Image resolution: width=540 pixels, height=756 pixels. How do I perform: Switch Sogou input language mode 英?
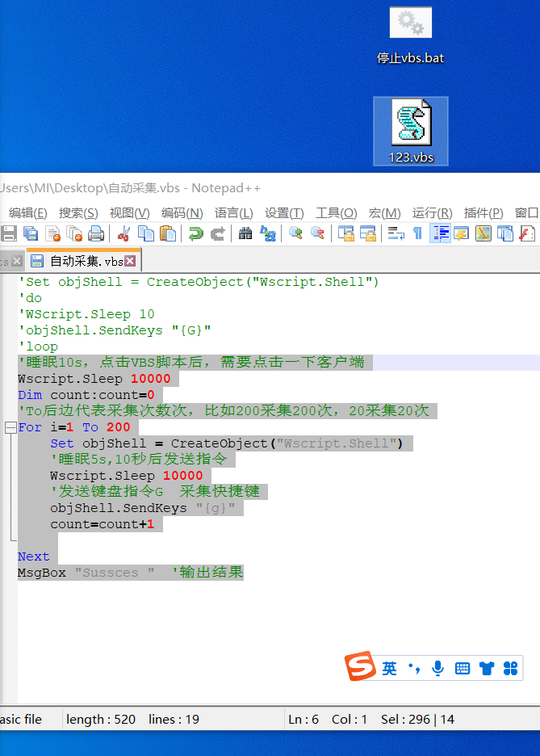[x=390, y=668]
